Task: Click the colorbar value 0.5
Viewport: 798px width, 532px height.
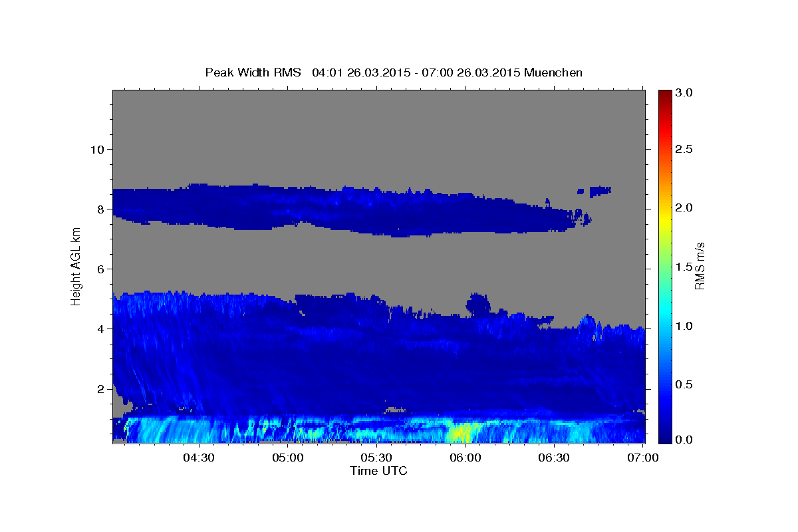Action: tap(685, 384)
